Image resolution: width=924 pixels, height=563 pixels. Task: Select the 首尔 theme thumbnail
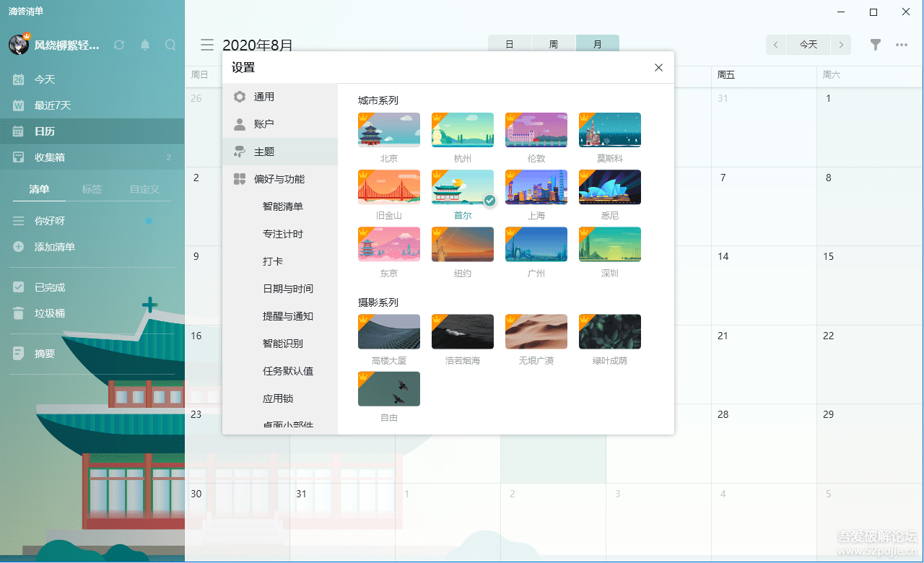click(x=463, y=187)
